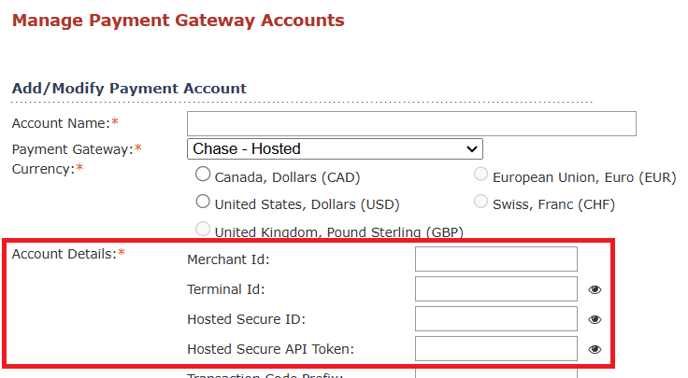Focus the Hosted Secure ID input box
The width and height of the screenshot is (688, 378).
tap(496, 319)
